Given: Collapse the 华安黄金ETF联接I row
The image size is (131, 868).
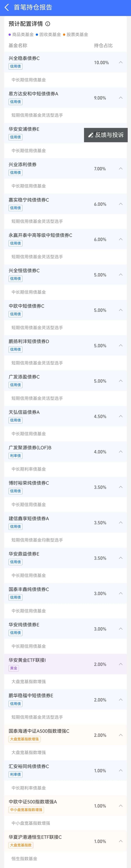Looking at the screenshot, I should [121, 664].
